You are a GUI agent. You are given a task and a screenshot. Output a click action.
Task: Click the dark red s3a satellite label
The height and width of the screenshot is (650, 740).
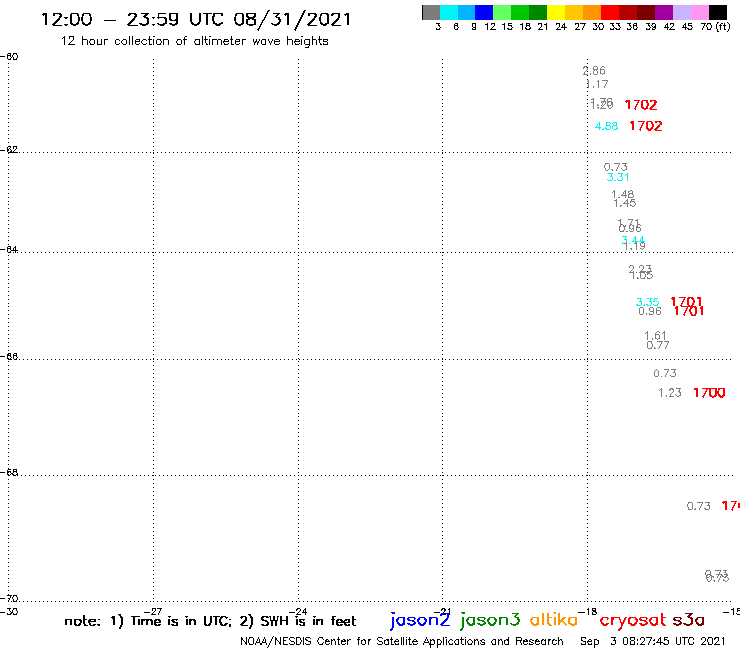click(x=689, y=620)
